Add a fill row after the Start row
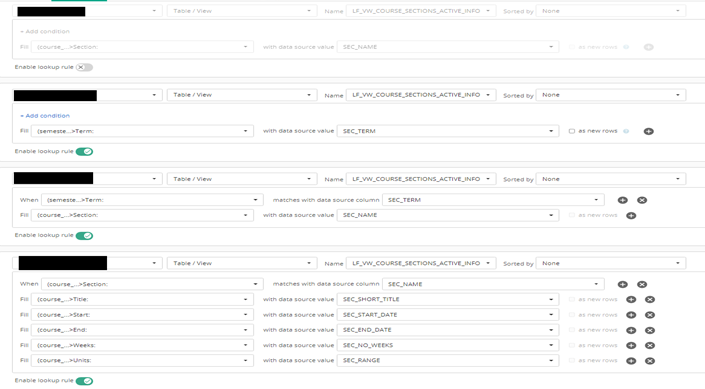The height and width of the screenshot is (389, 705). pyautogui.click(x=631, y=315)
